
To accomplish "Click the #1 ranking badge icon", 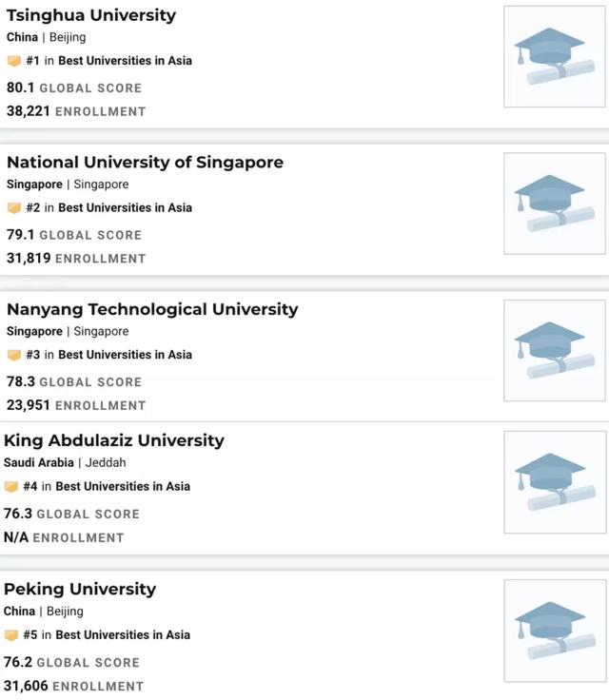I will [x=14, y=61].
